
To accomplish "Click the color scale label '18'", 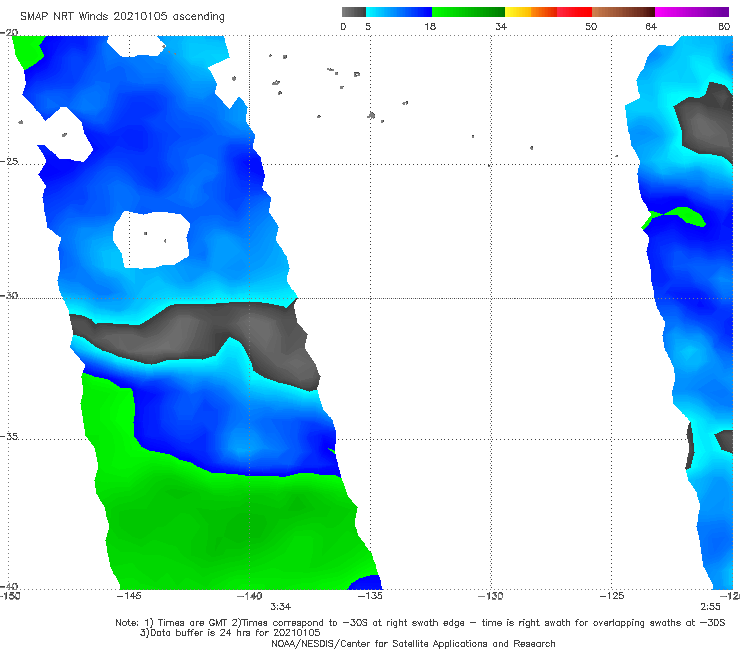I will tap(430, 27).
